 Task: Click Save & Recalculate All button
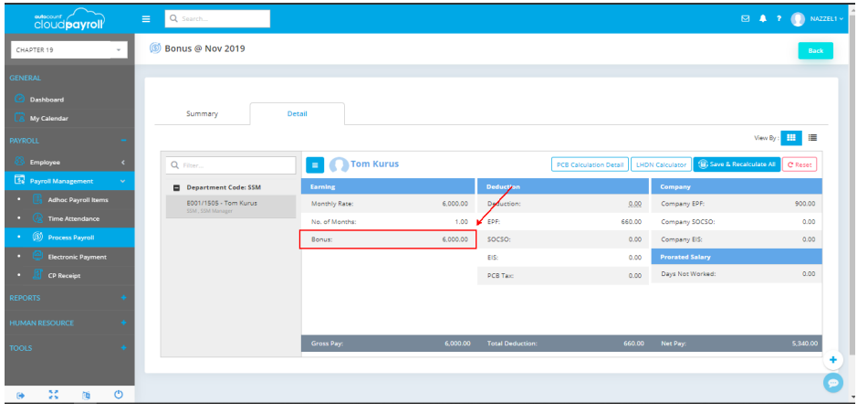tap(736, 164)
